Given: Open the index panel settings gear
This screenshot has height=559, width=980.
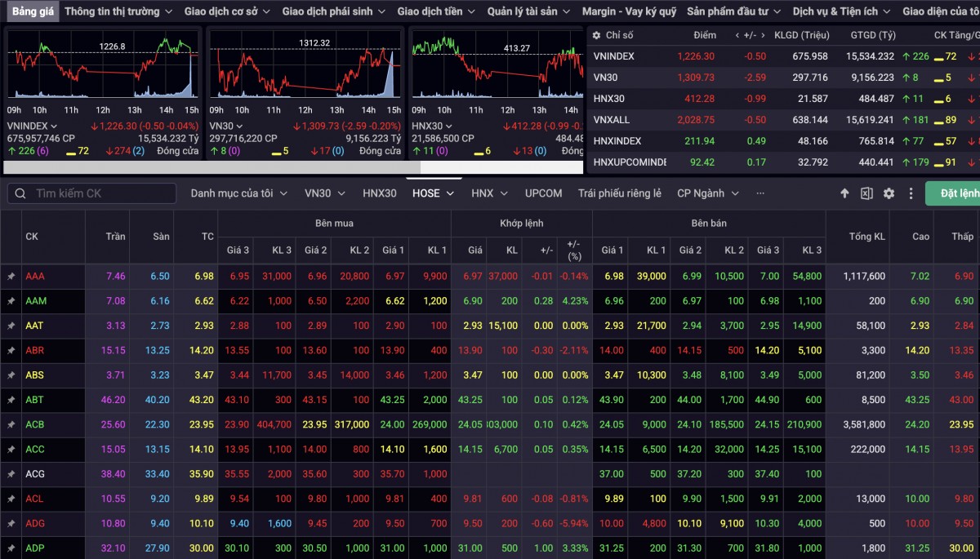Looking at the screenshot, I should [x=596, y=36].
